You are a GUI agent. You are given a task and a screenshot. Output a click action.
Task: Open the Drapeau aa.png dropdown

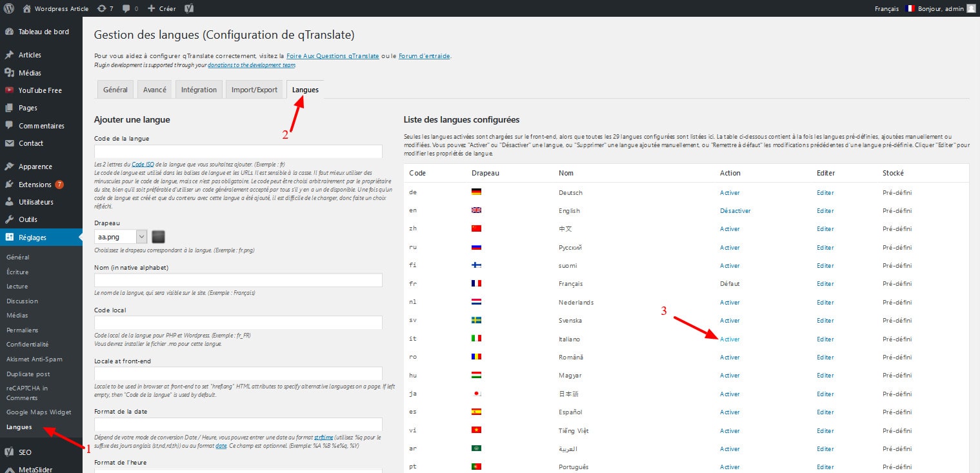[121, 237]
